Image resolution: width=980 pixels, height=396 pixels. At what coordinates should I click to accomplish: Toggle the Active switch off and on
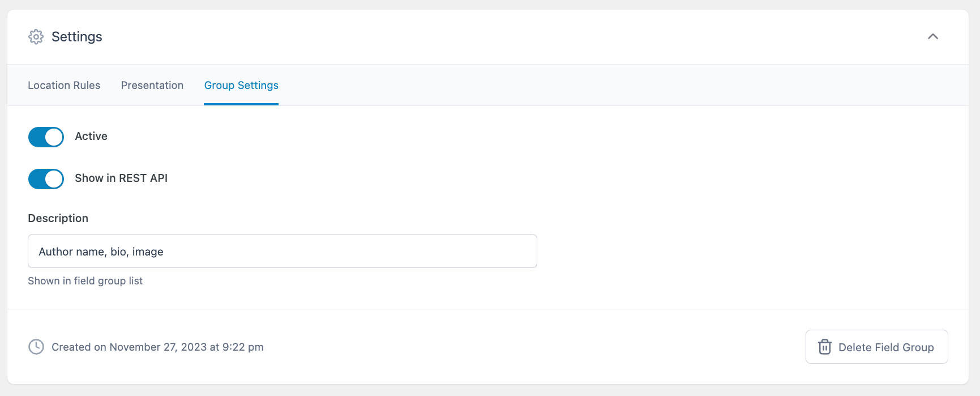46,137
